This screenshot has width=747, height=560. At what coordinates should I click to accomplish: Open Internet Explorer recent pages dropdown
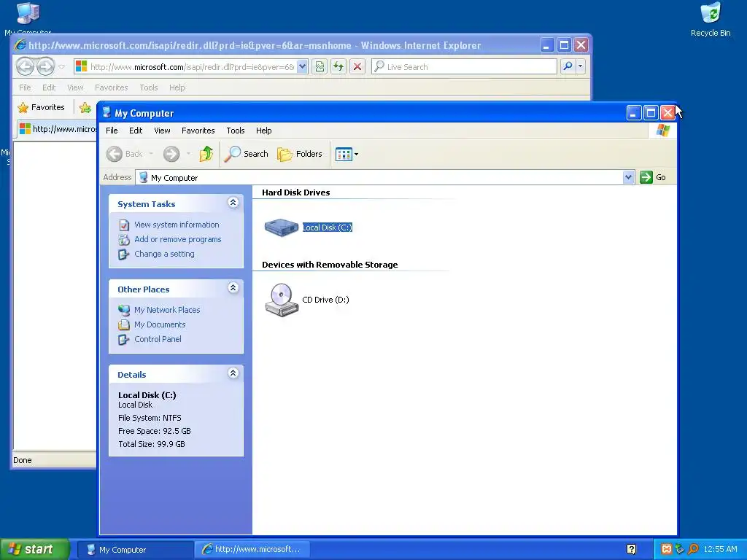(61, 66)
